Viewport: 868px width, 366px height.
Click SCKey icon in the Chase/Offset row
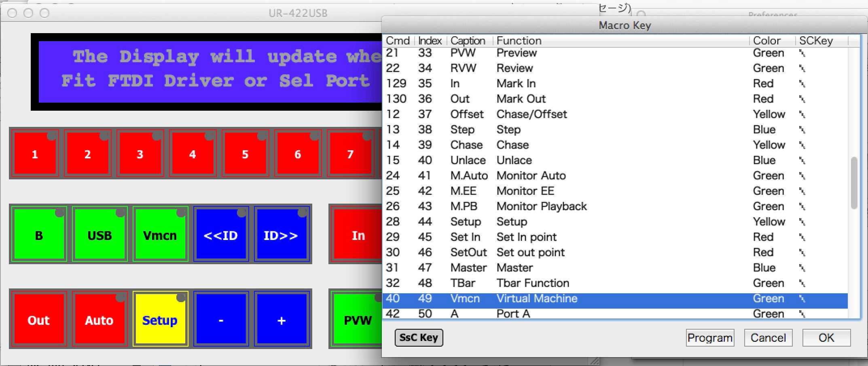(802, 114)
